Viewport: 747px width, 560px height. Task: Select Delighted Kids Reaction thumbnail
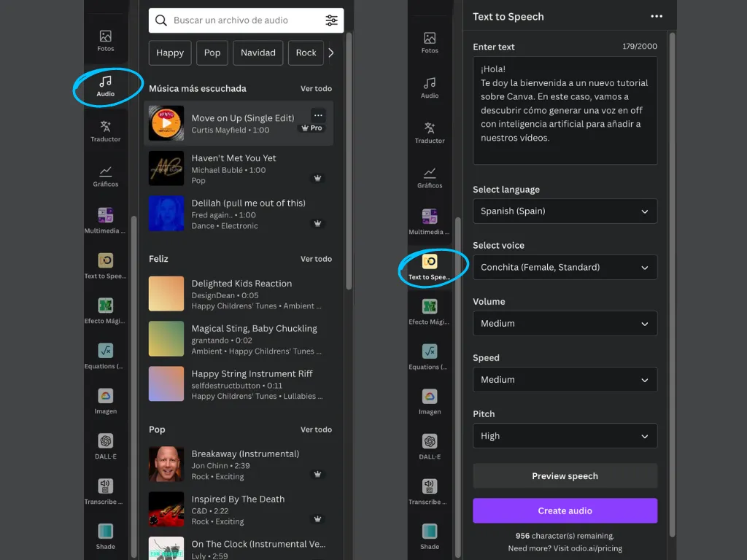[166, 294]
